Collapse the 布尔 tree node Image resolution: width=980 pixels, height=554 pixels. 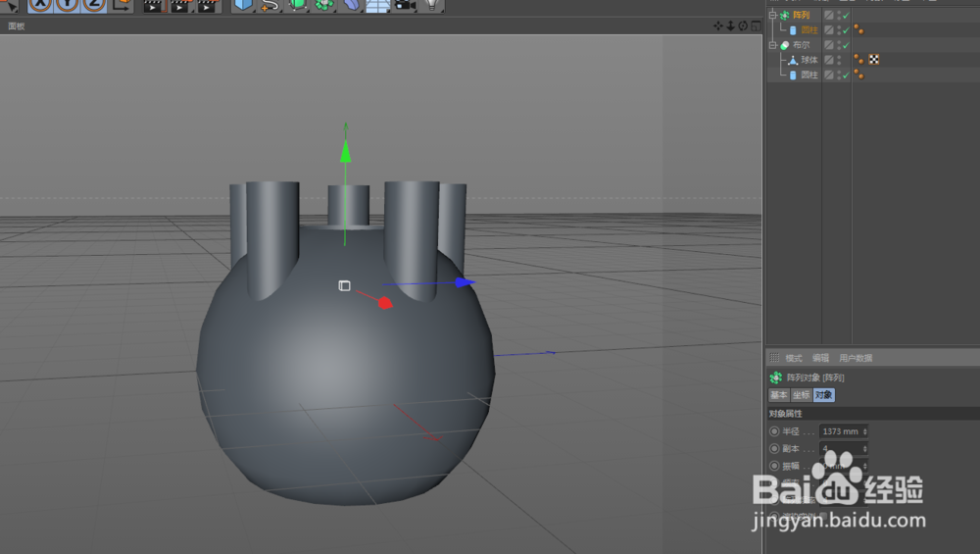point(773,45)
